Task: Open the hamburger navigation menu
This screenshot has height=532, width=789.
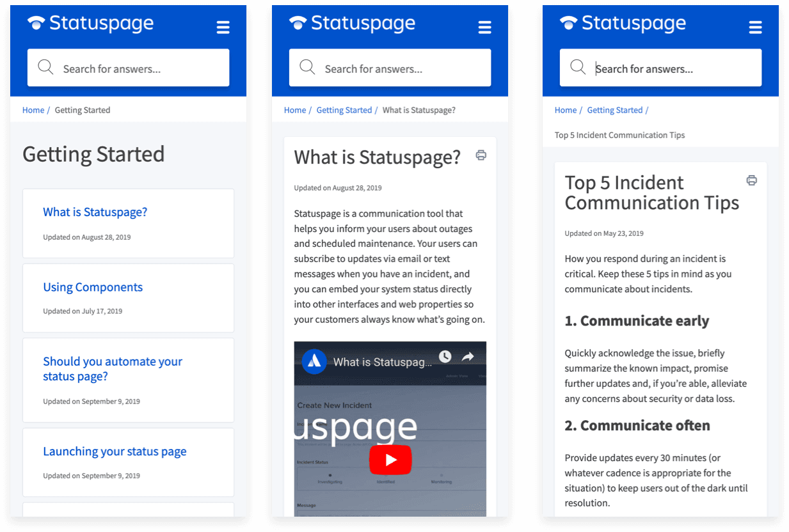Action: tap(223, 27)
